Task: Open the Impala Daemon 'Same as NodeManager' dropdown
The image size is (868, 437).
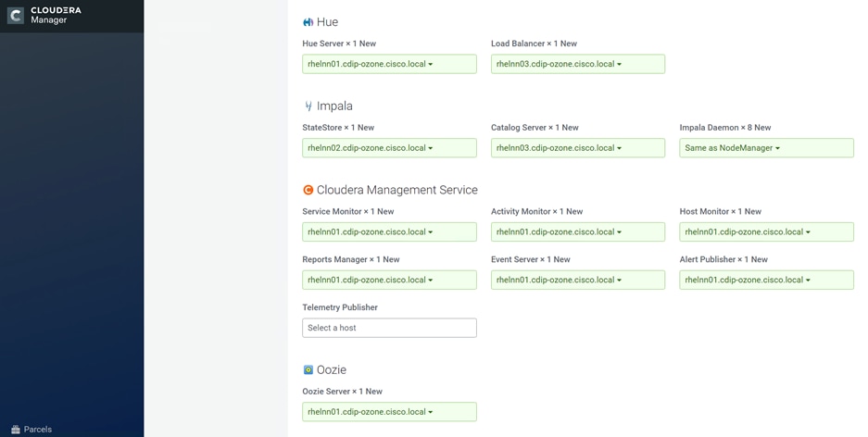Action: coord(767,148)
